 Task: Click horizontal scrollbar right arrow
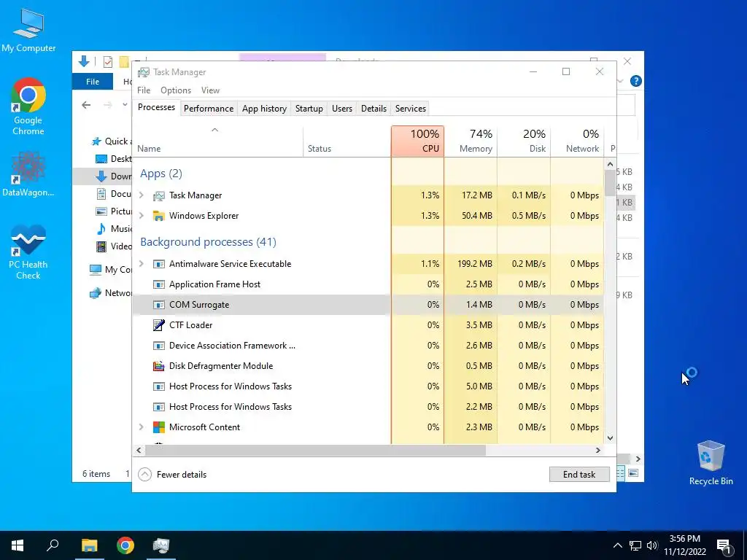tap(598, 450)
